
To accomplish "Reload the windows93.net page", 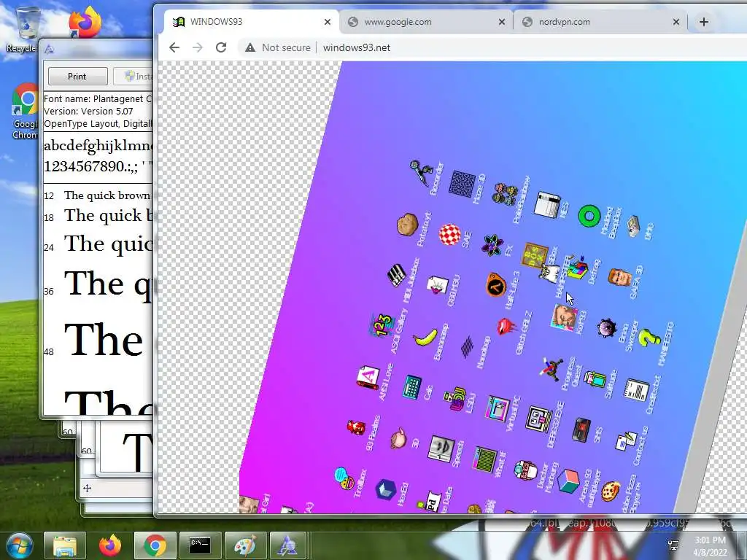I will click(x=221, y=47).
